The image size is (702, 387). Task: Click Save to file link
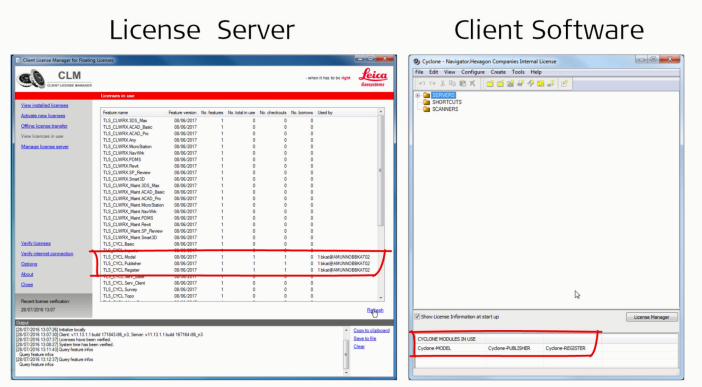point(364,339)
